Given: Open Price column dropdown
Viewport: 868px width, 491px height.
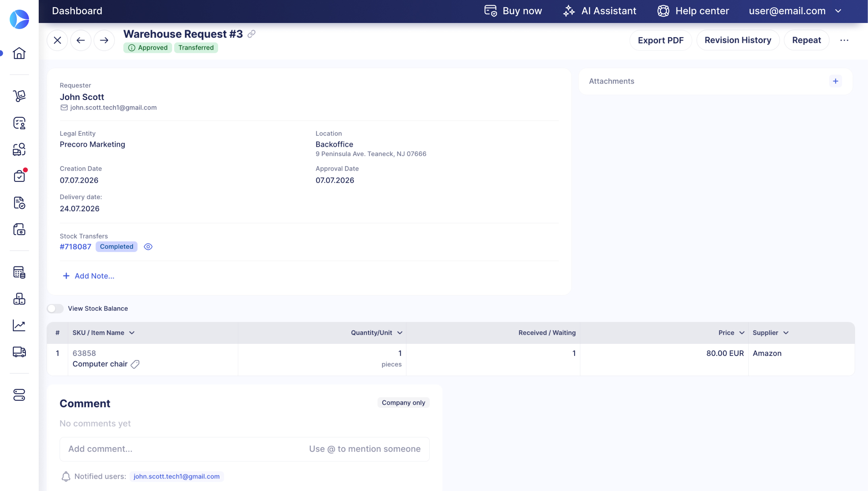Looking at the screenshot, I should [x=741, y=333].
